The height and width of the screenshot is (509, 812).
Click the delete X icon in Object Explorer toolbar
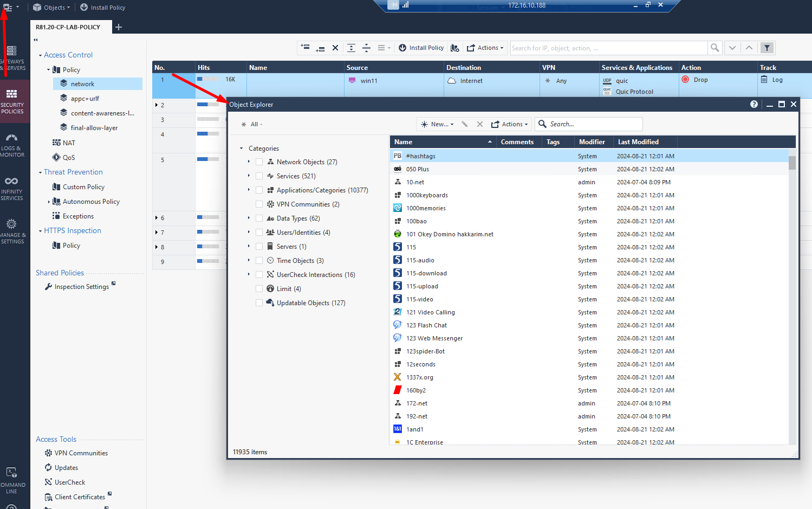pyautogui.click(x=480, y=124)
